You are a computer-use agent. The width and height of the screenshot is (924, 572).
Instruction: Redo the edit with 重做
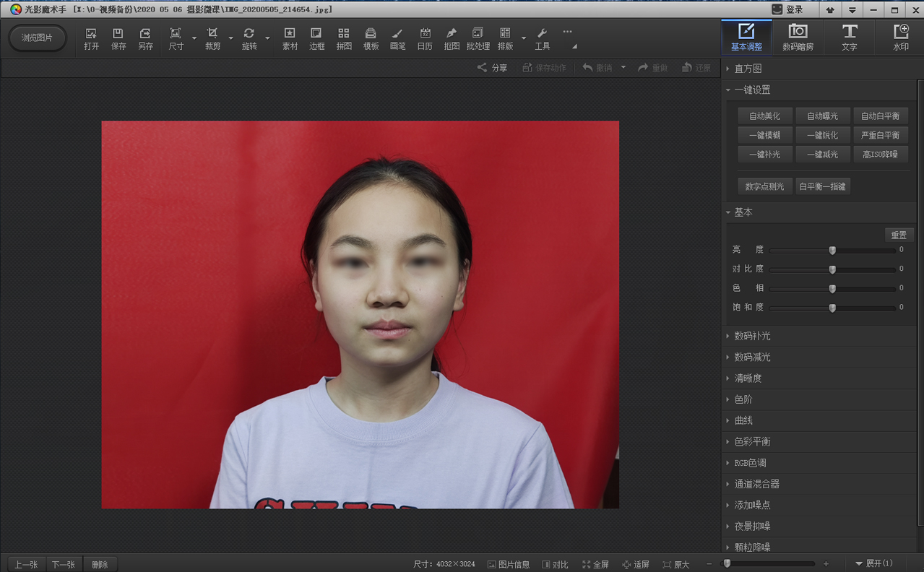click(x=652, y=68)
